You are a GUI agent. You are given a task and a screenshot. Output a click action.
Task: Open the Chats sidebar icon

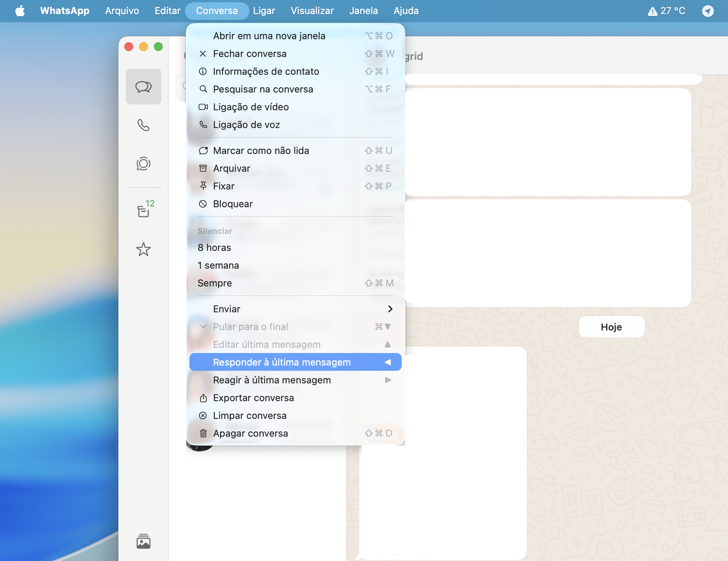(143, 87)
